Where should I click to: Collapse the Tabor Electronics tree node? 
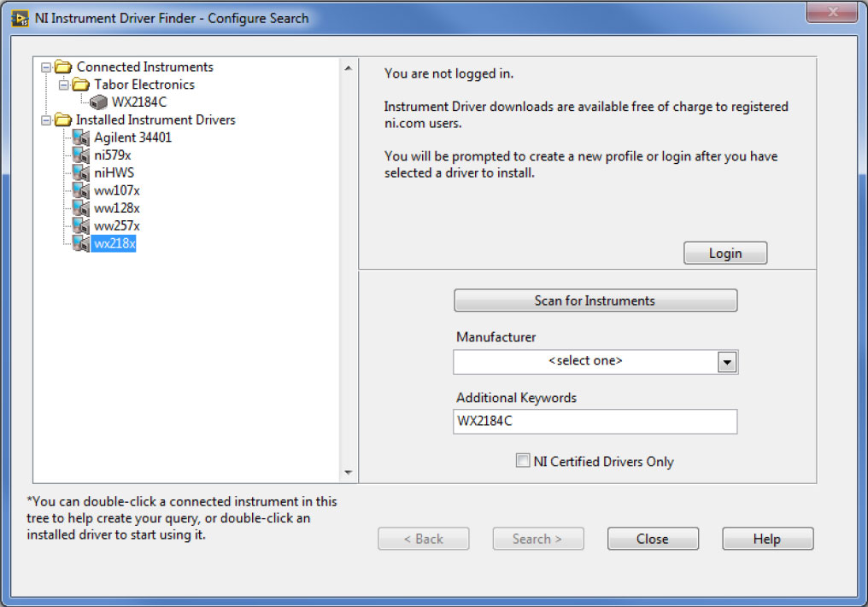pyautogui.click(x=63, y=85)
